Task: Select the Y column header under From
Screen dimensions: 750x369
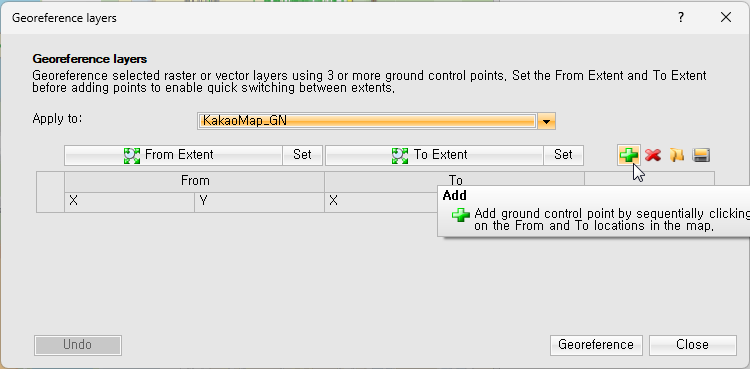Action: [259, 201]
